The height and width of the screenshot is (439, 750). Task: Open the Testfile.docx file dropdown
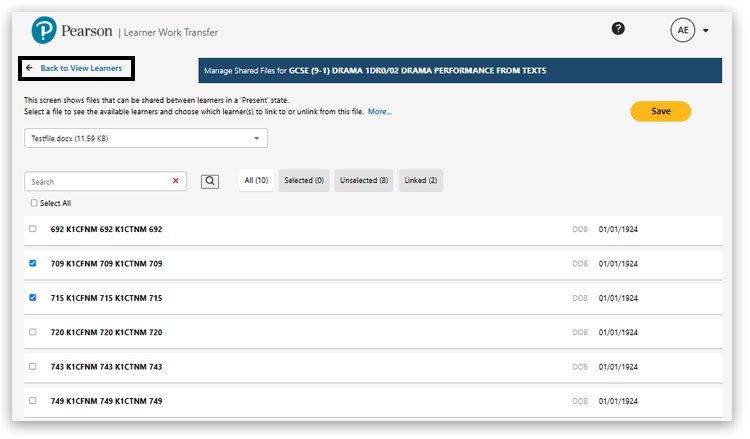click(146, 138)
